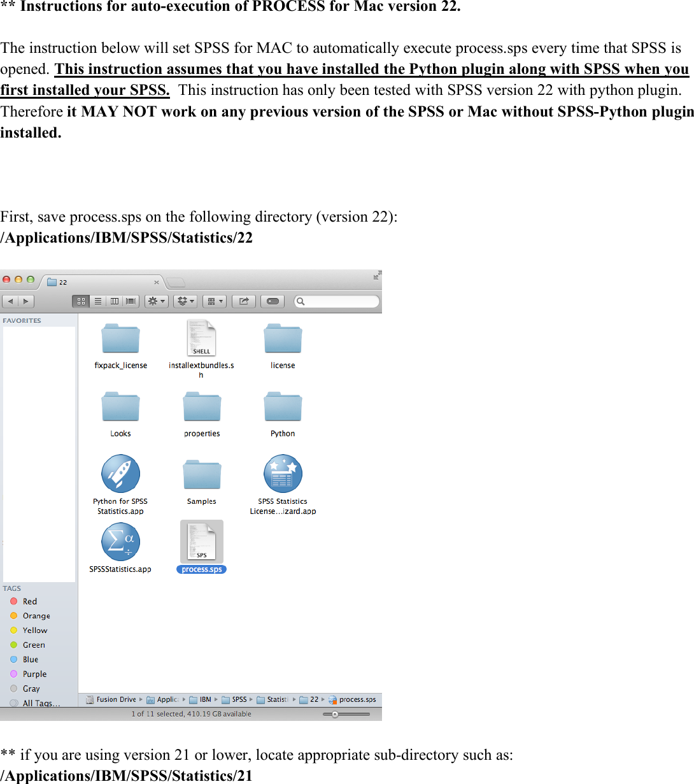The image size is (694, 784).
Task: Click 22 folder in path bar
Action: pos(309,699)
